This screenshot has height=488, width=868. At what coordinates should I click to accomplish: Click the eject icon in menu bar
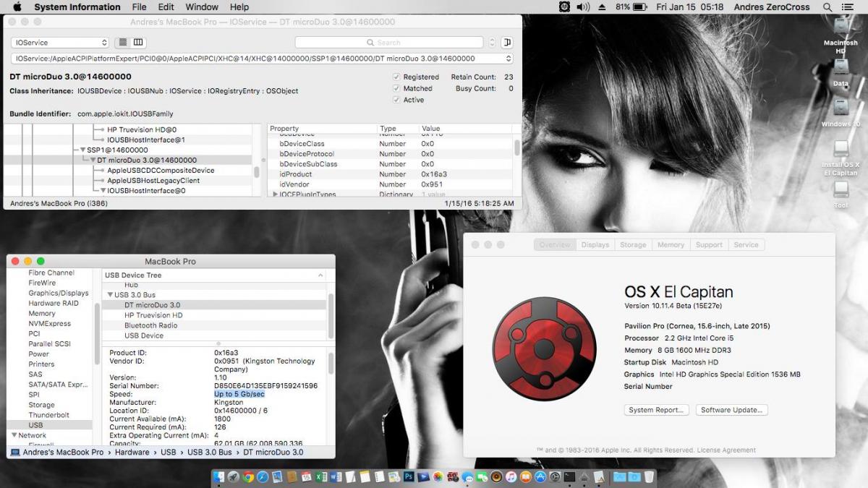(603, 7)
